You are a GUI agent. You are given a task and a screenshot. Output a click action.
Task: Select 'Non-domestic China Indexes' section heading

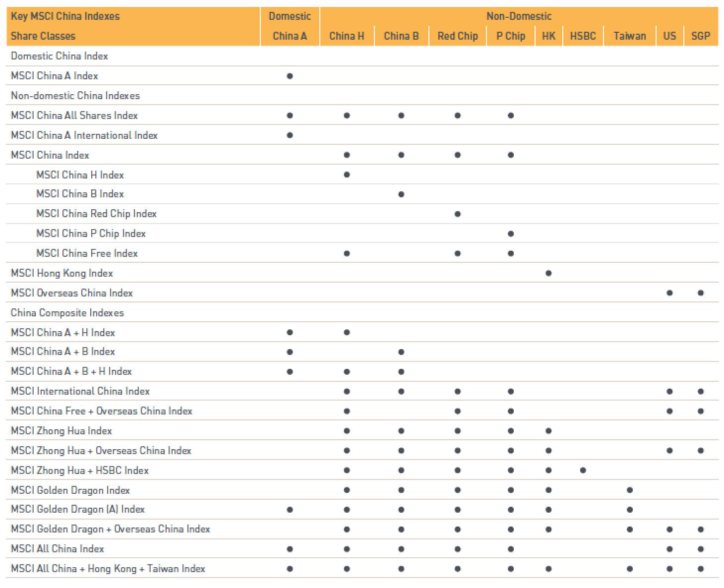[75, 96]
